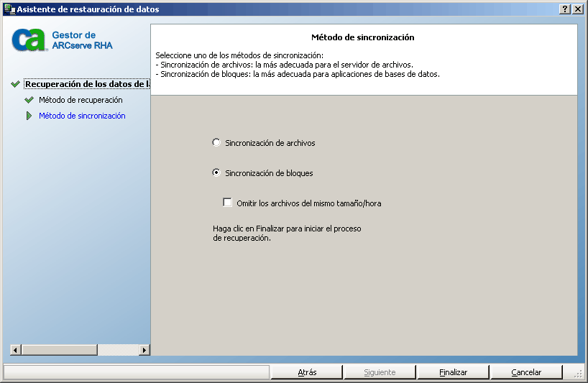588x383 pixels.
Task: Open the Método de recuperación step
Action: click(81, 100)
